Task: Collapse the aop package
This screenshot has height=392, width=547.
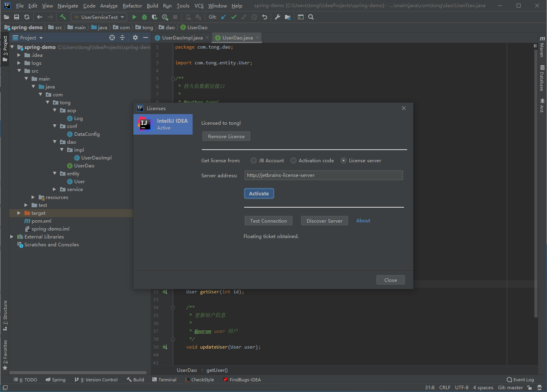Action: pos(54,110)
